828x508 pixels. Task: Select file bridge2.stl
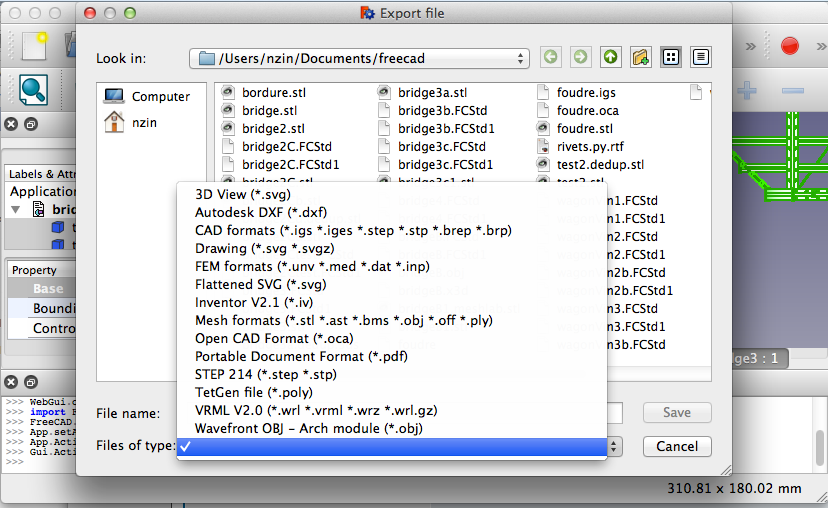tap(263, 128)
